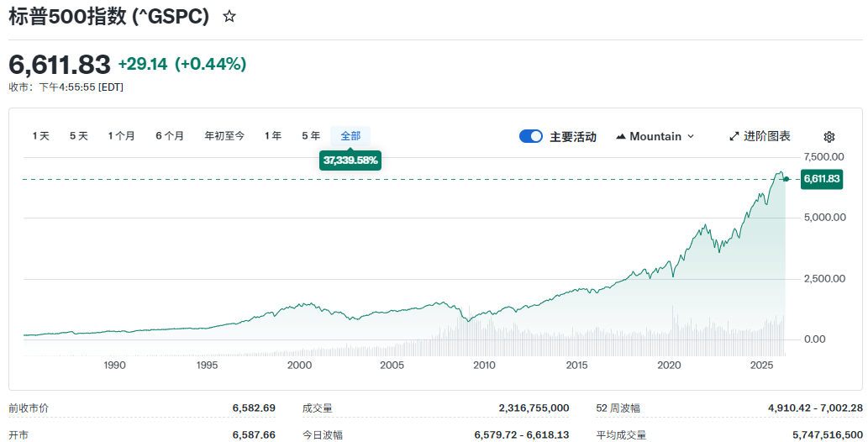Choose the 年初至今 range tab
The width and height of the screenshot is (868, 442).
tap(224, 135)
